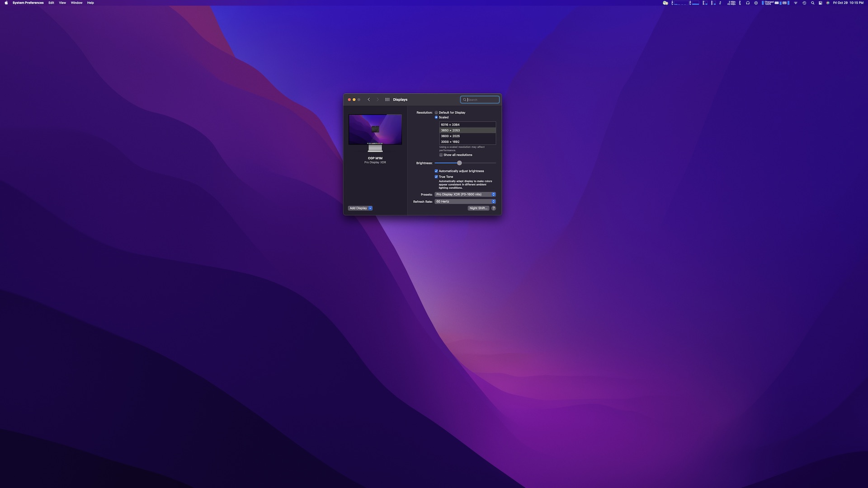Image resolution: width=868 pixels, height=488 pixels.
Task: Click the back navigation arrow in Displays
Action: coord(369,99)
